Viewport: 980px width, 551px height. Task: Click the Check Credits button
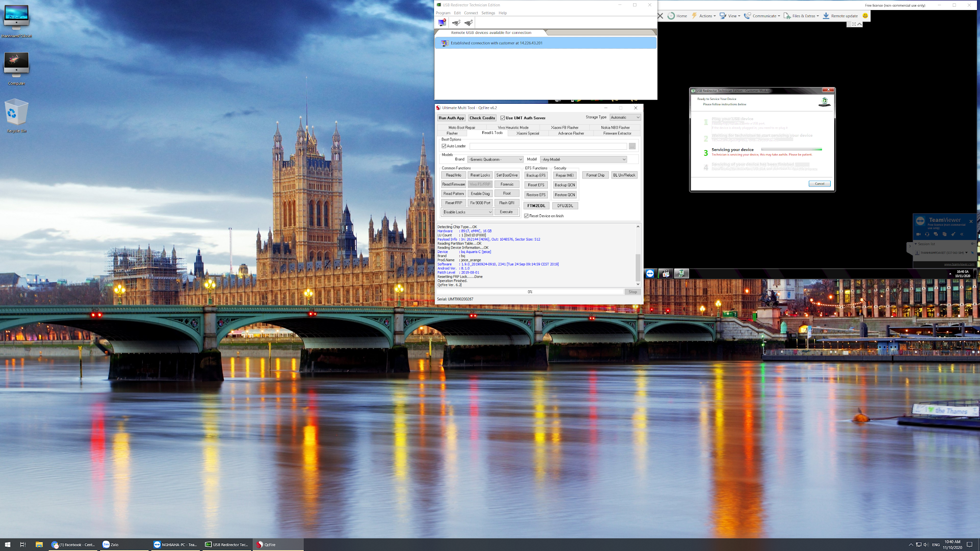click(482, 118)
